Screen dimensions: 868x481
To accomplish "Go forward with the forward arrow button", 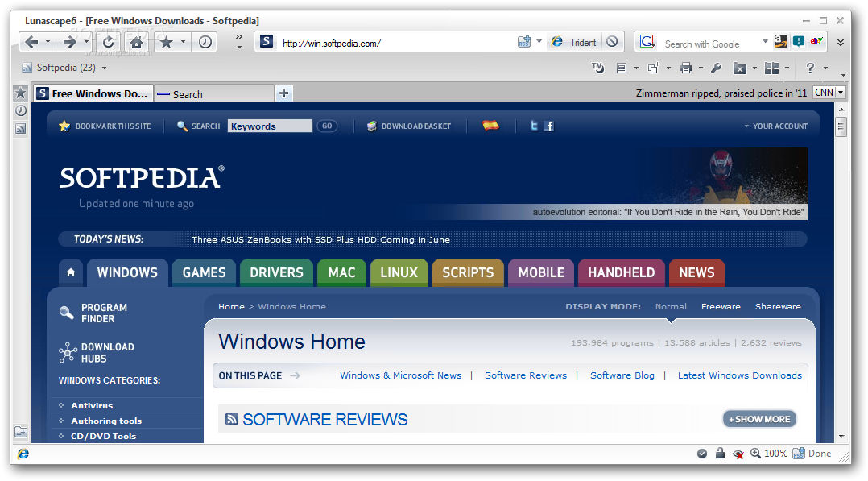I will click(x=70, y=42).
